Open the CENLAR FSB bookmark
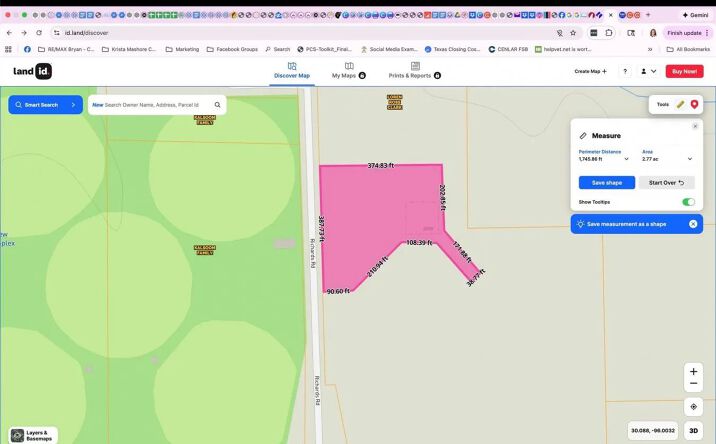The height and width of the screenshot is (444, 716). (x=508, y=49)
